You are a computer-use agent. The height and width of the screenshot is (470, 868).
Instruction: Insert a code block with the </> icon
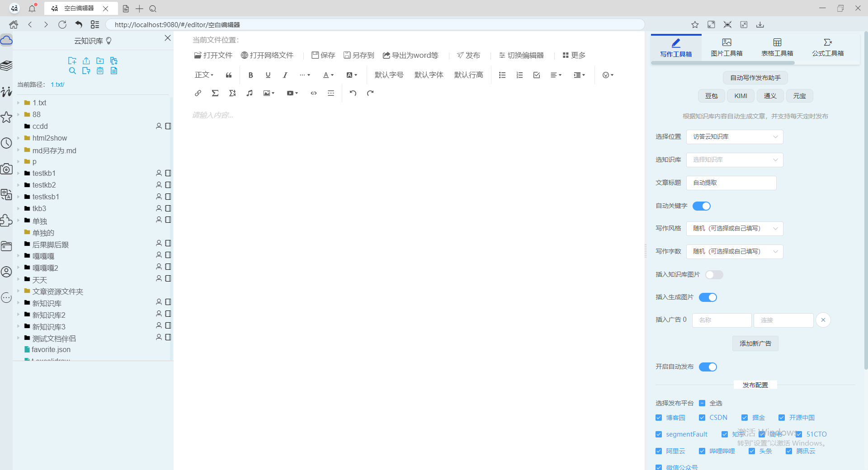click(313, 93)
